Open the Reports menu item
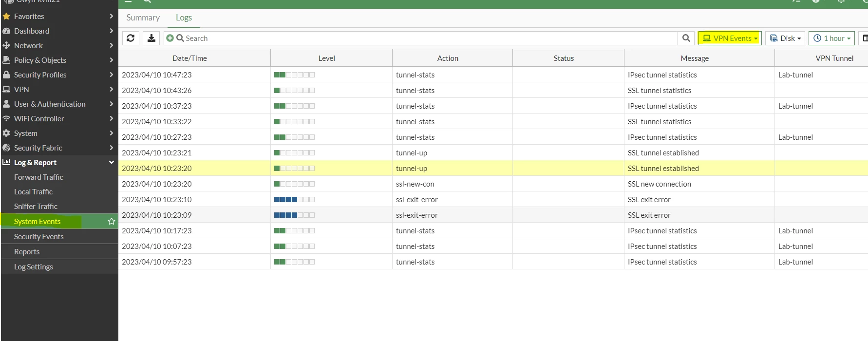 [27, 252]
